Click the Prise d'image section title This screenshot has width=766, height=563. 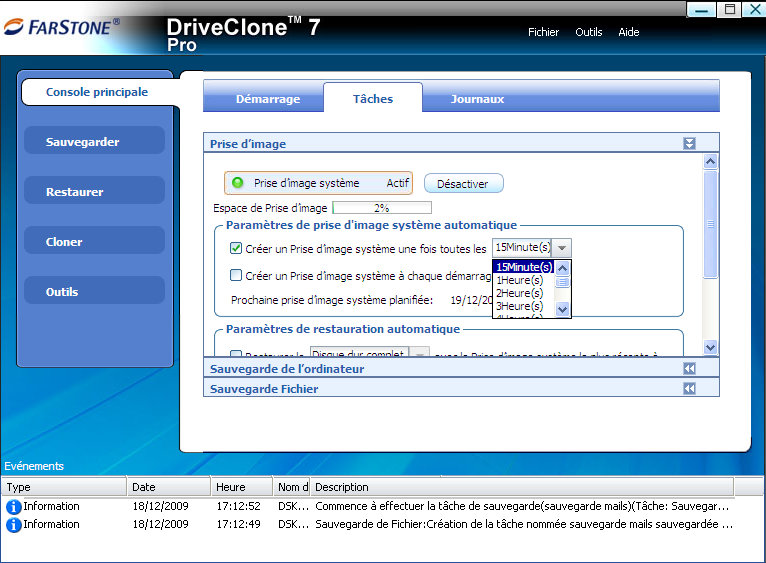pyautogui.click(x=248, y=144)
